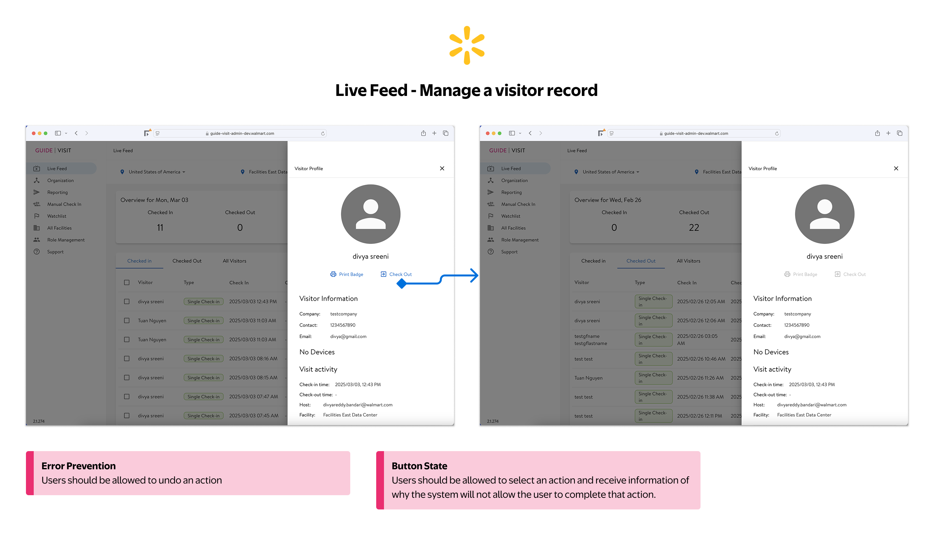Open Watchlist flag in left window sidebar

(37, 216)
